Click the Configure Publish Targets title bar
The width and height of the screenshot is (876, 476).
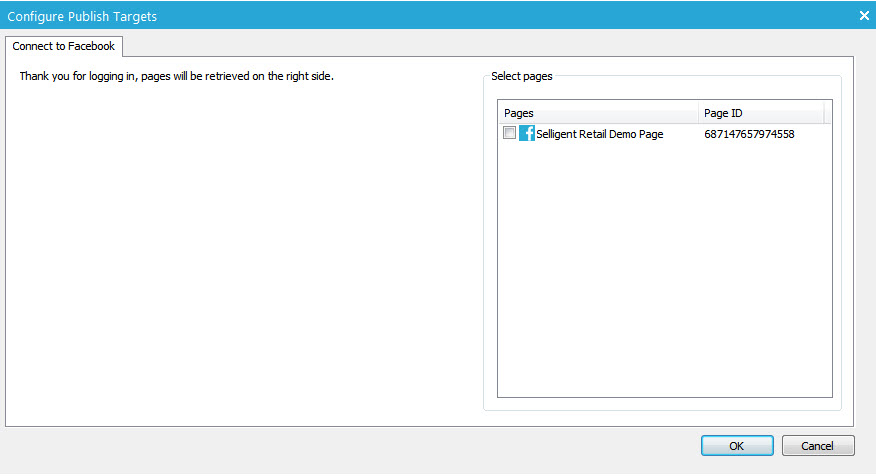400,15
